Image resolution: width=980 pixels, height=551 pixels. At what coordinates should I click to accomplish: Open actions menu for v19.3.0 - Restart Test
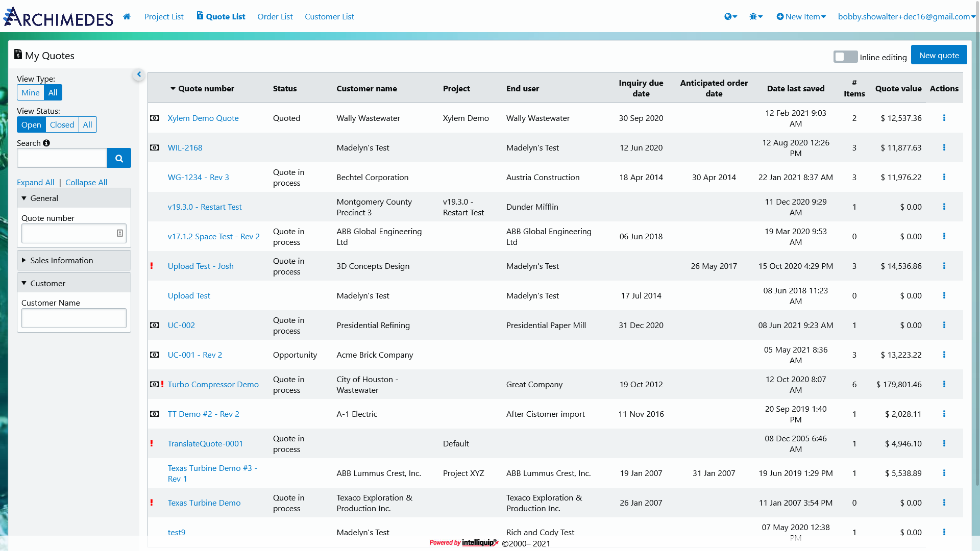click(x=944, y=207)
